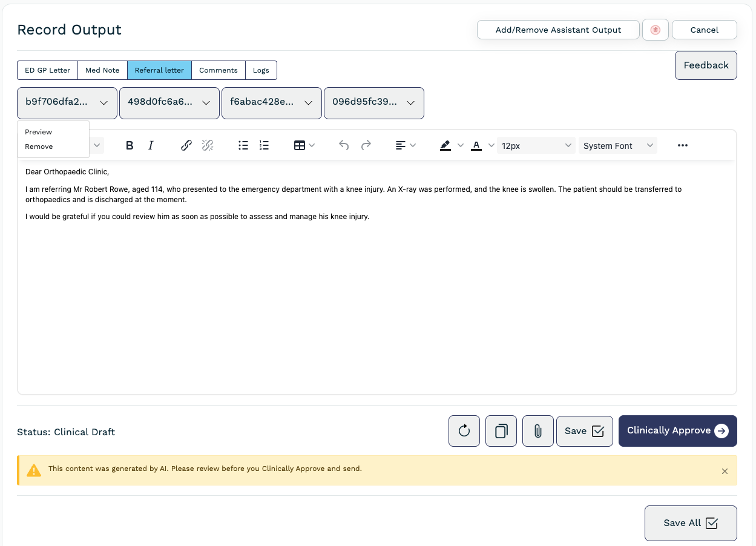Viewport: 756px width, 546px height.
Task: Open the text color swatch picker
Action: 491,146
